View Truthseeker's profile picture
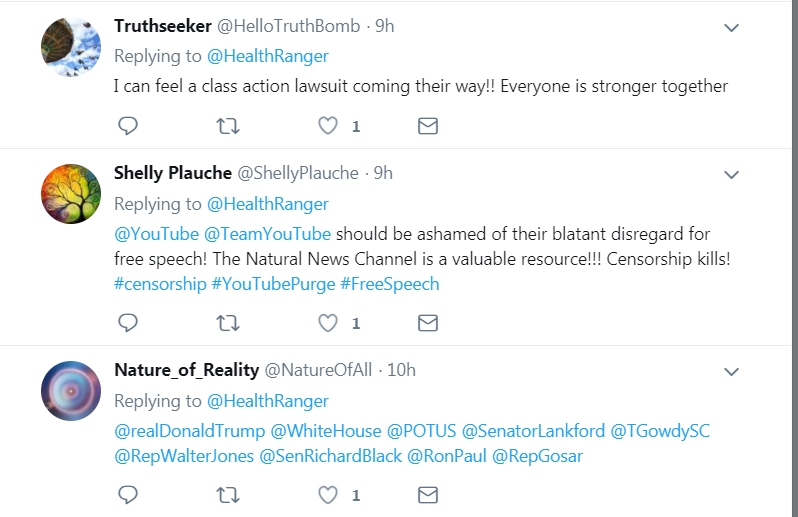Image resolution: width=798 pixels, height=517 pixels. (x=71, y=47)
